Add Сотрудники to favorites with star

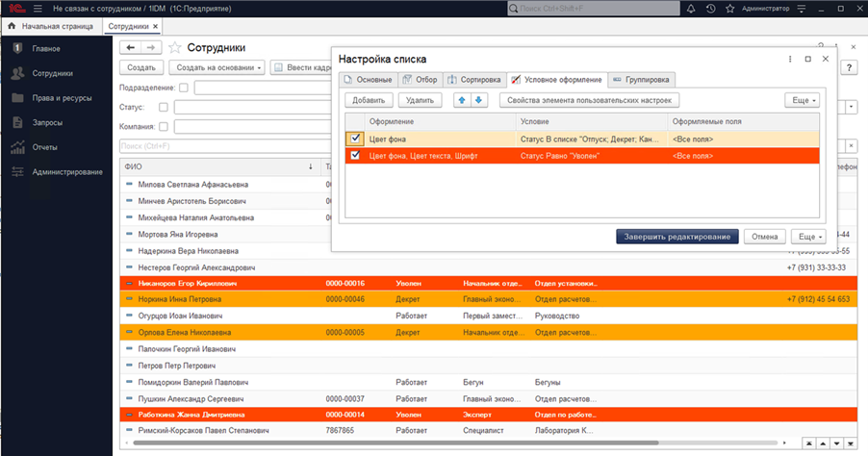pos(174,47)
